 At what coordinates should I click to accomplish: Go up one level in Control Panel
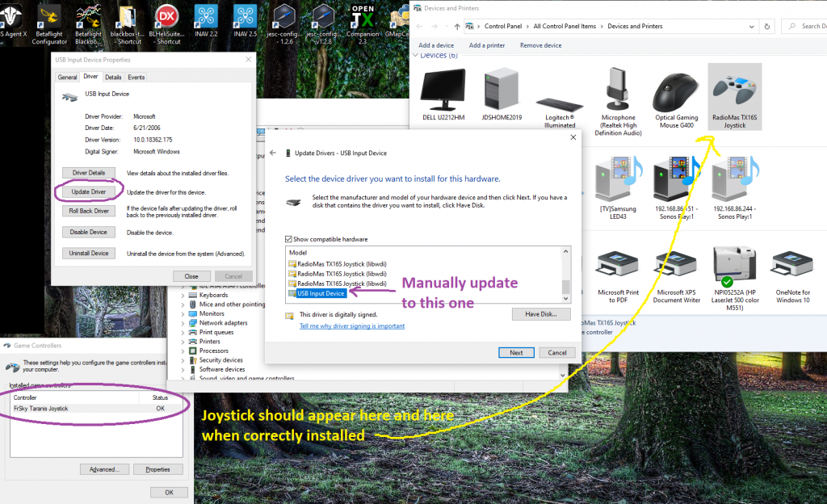[x=457, y=27]
